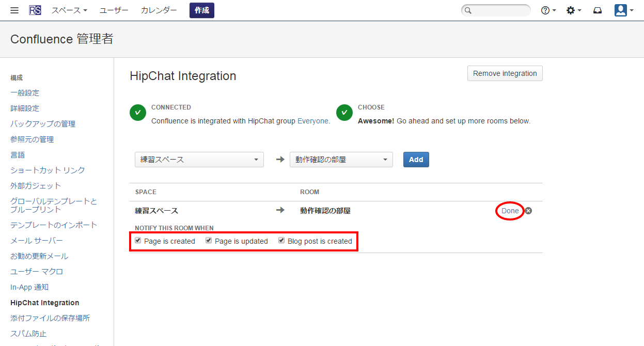
Task: Click the 作成 create button
Action: click(202, 10)
